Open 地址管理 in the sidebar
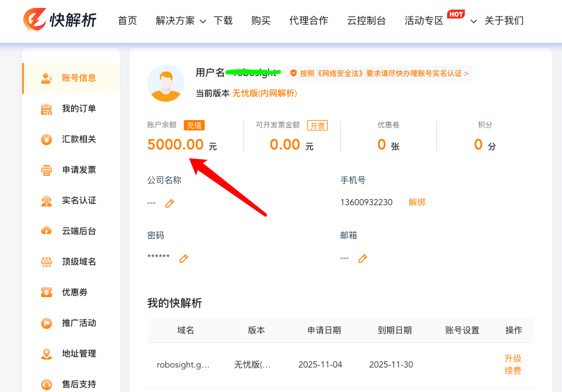This screenshot has width=562, height=392. [x=78, y=353]
